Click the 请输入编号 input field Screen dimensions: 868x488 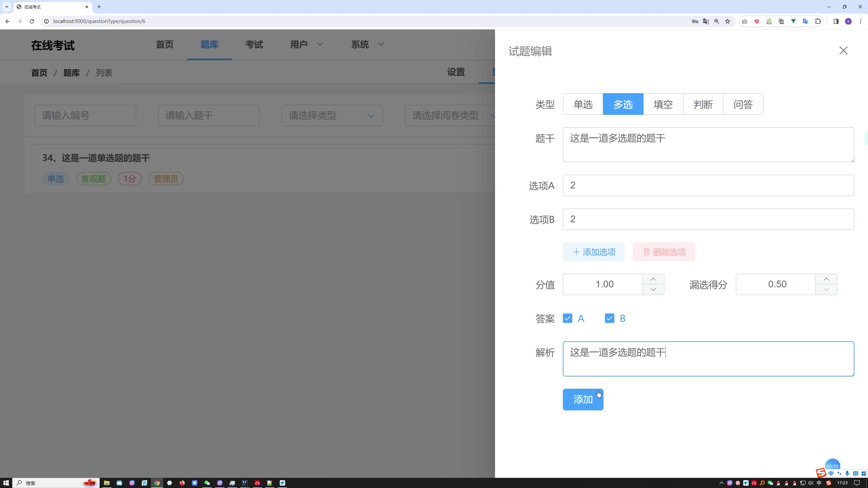(85, 116)
